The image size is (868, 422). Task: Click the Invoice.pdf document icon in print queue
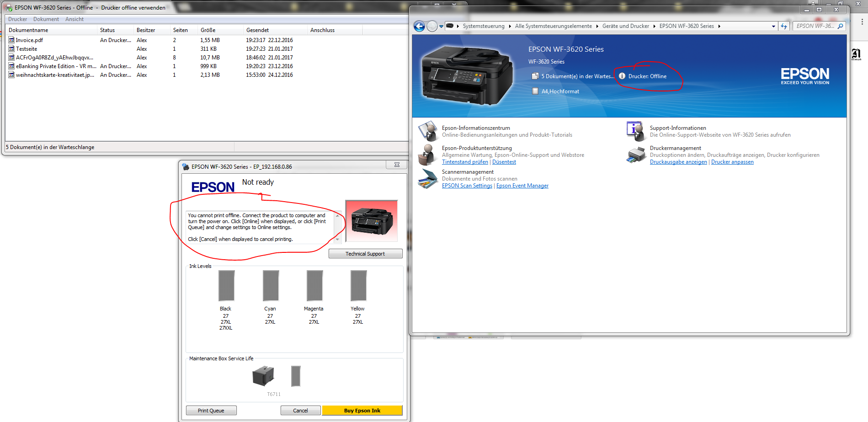coord(11,40)
